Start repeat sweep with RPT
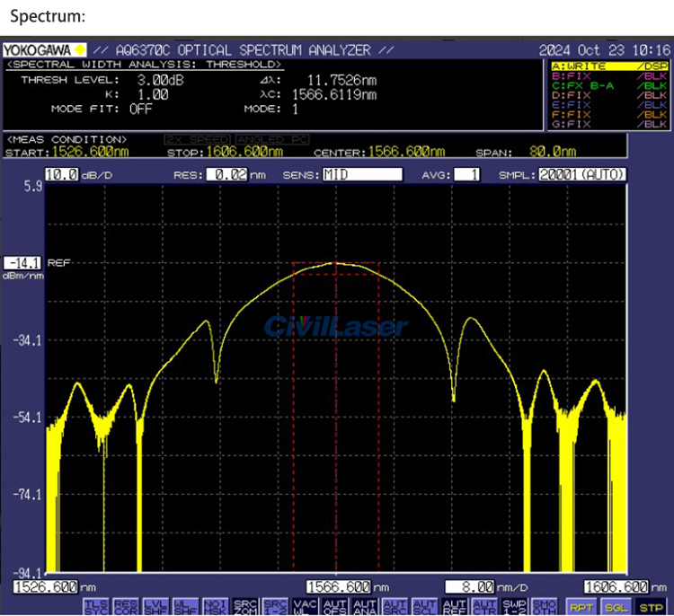 point(581,607)
